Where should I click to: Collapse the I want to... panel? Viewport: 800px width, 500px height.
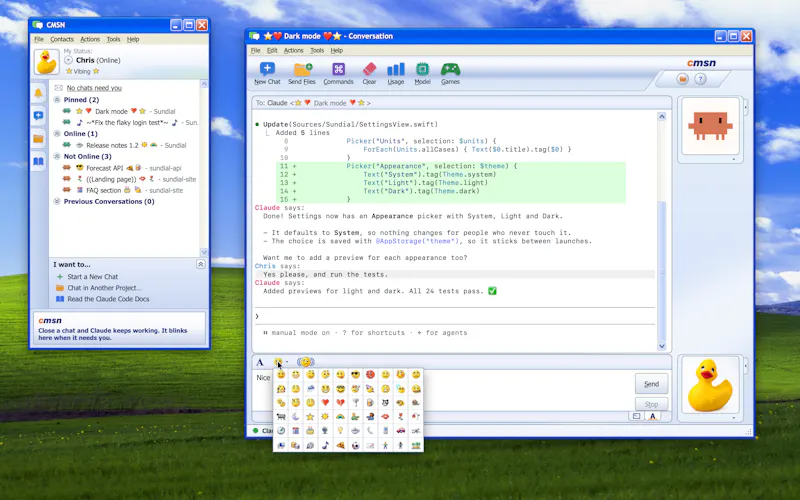tap(201, 264)
